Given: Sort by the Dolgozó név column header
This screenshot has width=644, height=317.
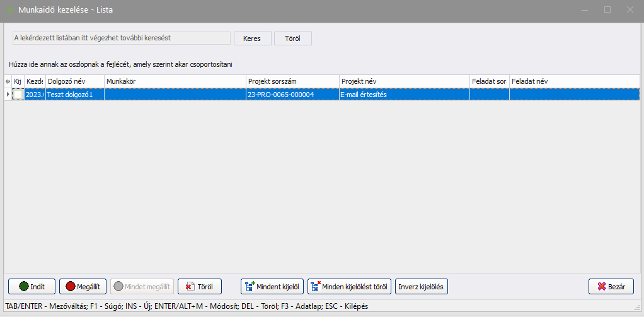Looking at the screenshot, I should pyautogui.click(x=74, y=81).
